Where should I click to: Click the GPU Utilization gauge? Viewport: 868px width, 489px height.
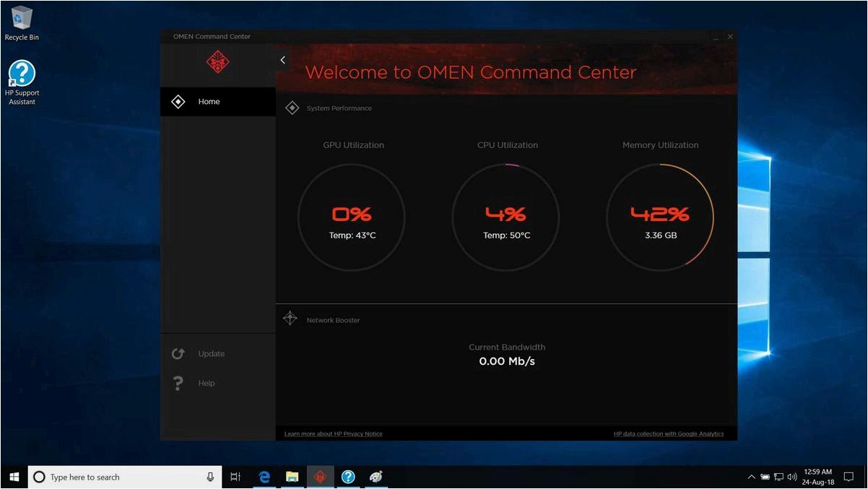coord(352,217)
